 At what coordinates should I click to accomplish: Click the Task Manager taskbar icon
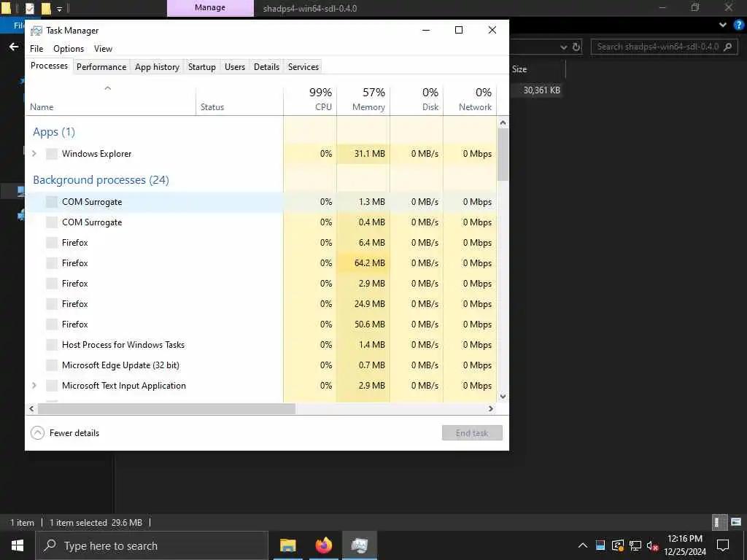(359, 545)
